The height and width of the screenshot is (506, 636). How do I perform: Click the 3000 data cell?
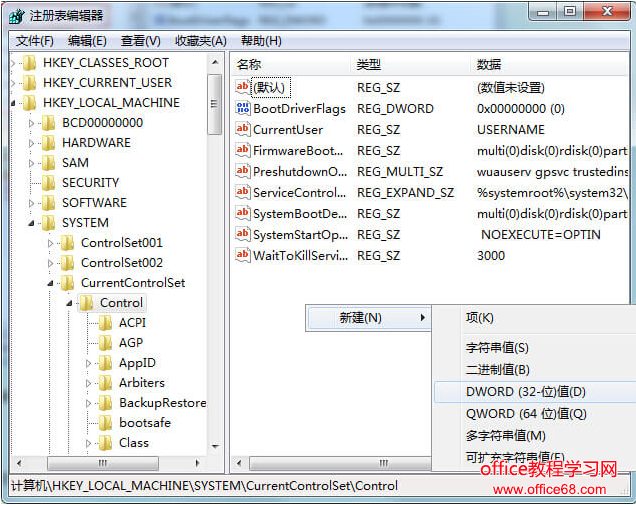pyautogui.click(x=491, y=256)
